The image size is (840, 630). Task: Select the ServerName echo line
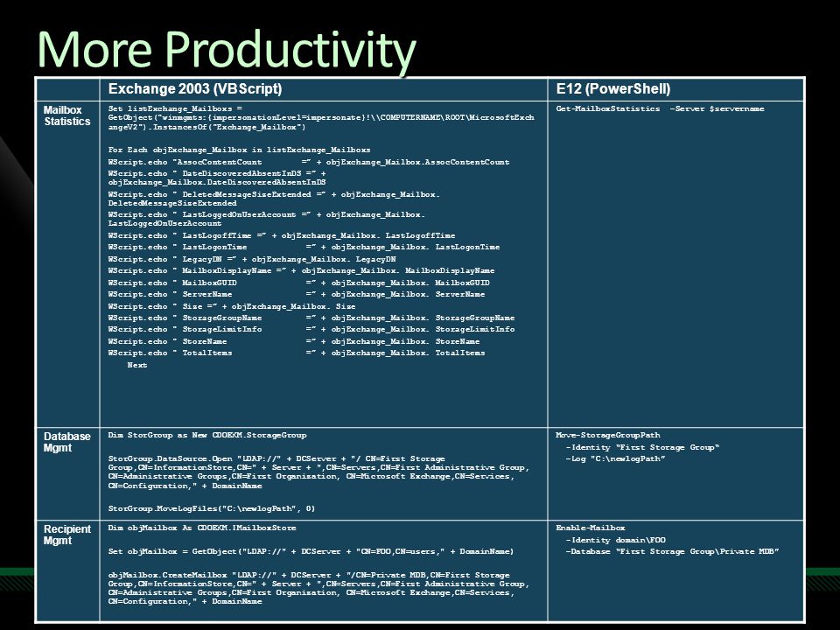coord(297,295)
